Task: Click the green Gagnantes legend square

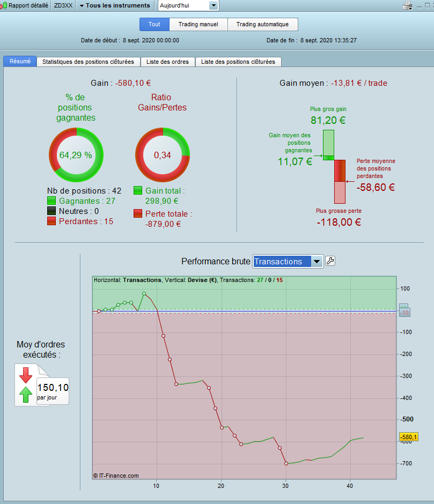Action: click(52, 201)
